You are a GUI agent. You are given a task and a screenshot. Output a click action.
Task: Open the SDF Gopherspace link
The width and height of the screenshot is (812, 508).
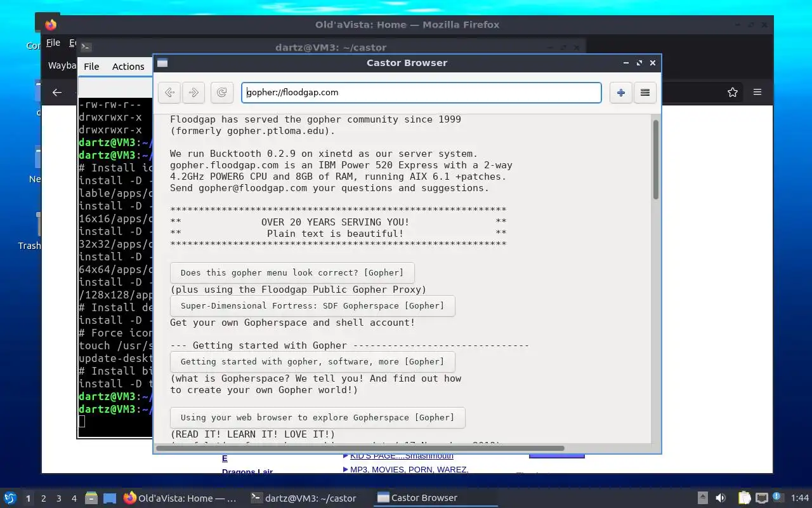[x=312, y=305]
